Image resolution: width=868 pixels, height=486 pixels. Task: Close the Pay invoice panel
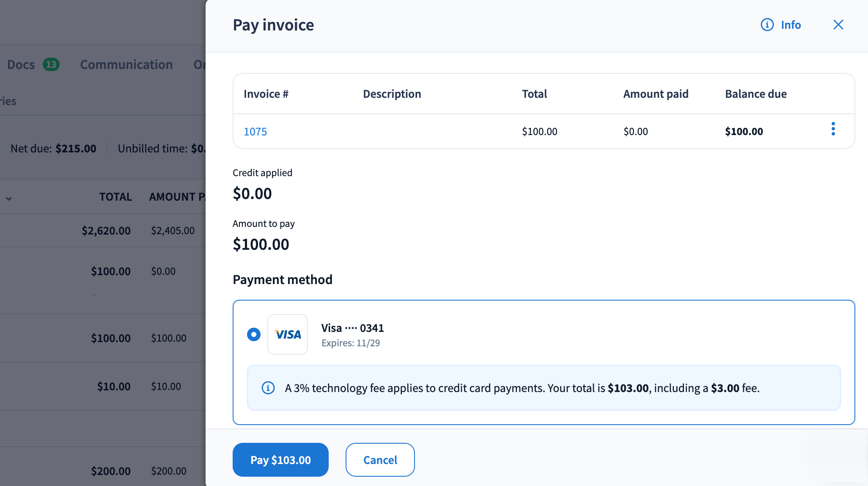click(838, 25)
